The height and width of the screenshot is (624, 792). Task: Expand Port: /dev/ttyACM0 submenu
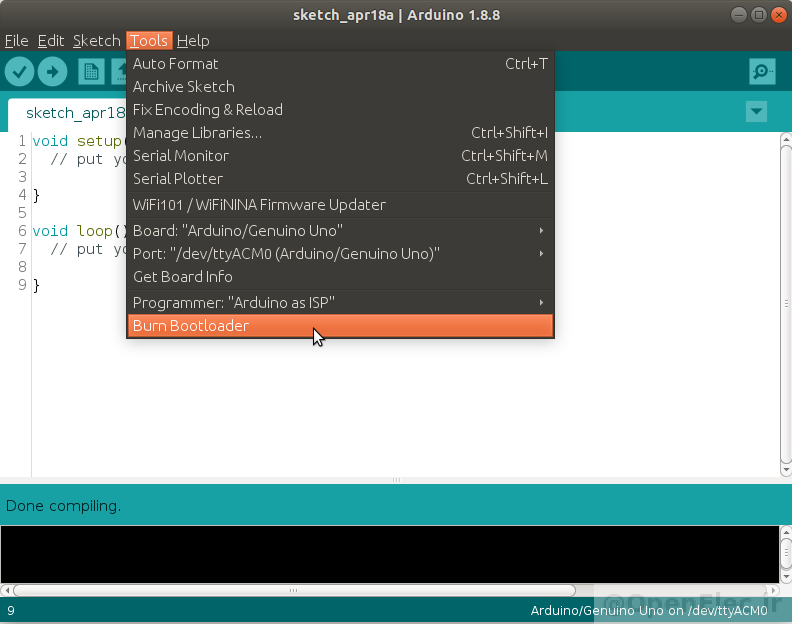[340, 254]
